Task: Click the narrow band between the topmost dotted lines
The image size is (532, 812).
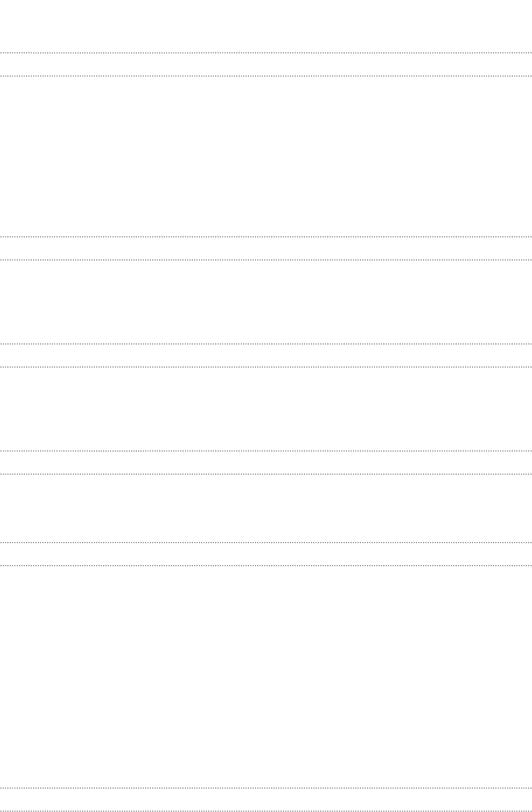Action: point(266,64)
